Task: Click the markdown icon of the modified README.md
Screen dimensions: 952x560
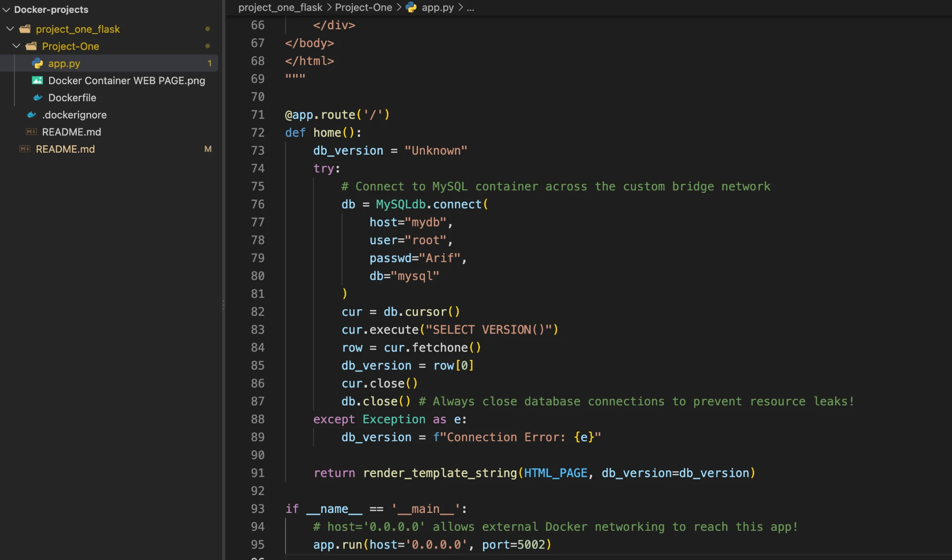Action: point(25,149)
